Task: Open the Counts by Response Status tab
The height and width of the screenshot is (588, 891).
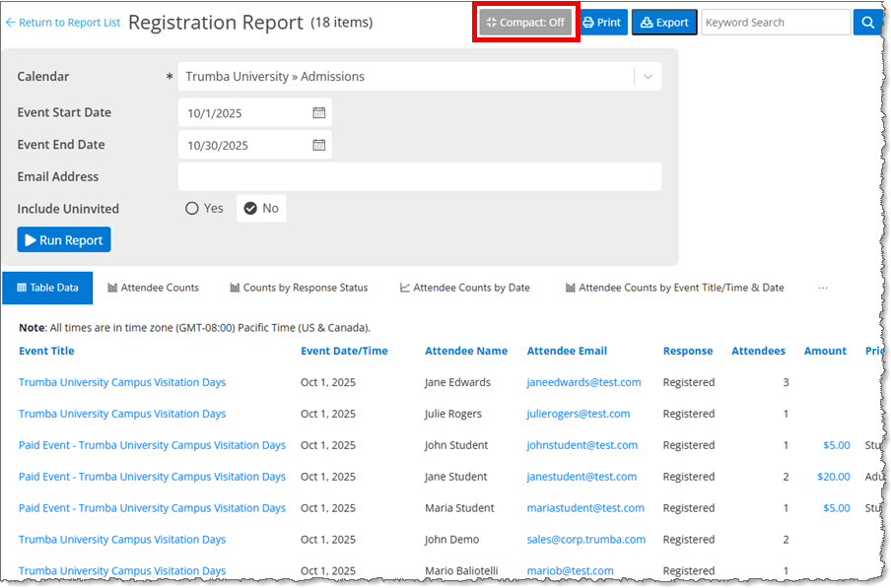Action: tap(299, 289)
